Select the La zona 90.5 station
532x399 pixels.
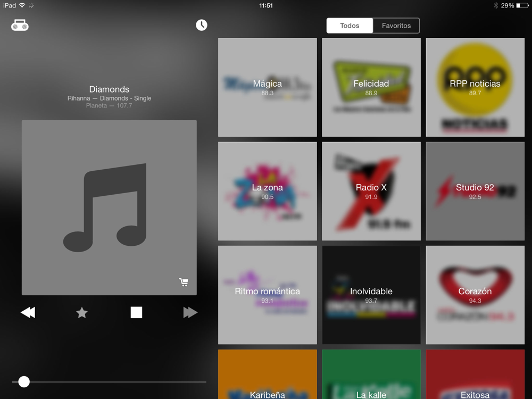pos(268,191)
